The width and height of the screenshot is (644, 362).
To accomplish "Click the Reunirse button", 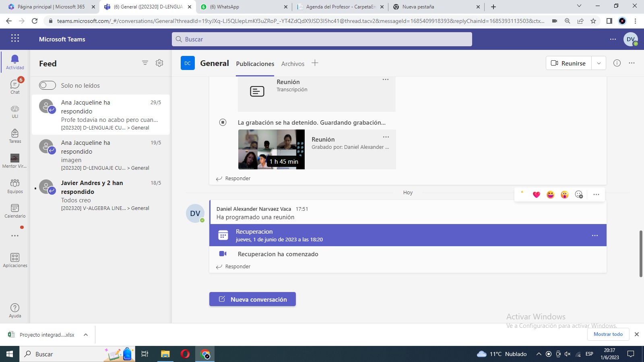I will point(568,63).
